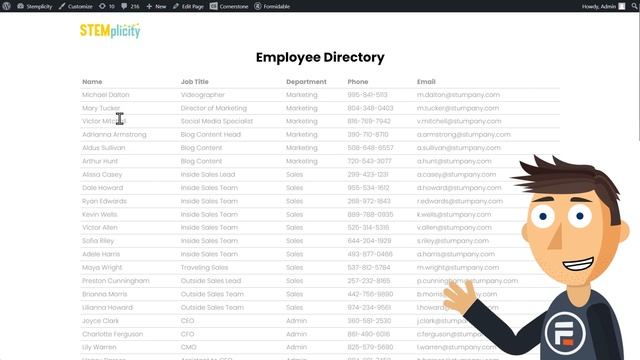Click the search magnifier icon
640x360 pixels.
(635, 6)
